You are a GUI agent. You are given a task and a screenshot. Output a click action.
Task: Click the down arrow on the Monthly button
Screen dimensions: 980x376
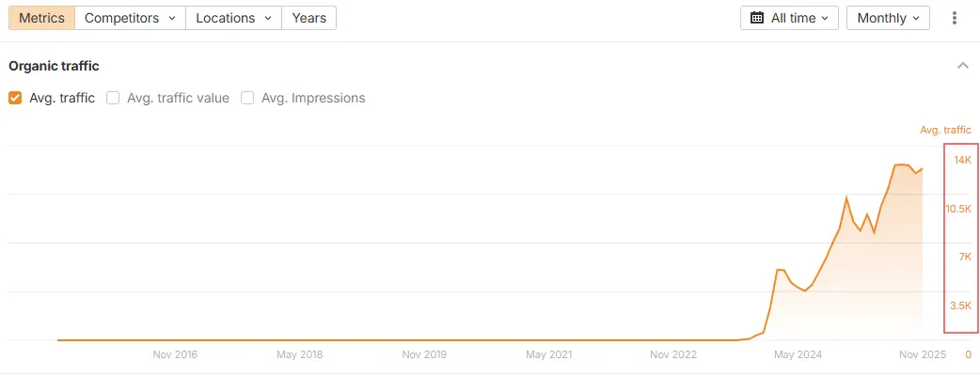click(x=917, y=18)
